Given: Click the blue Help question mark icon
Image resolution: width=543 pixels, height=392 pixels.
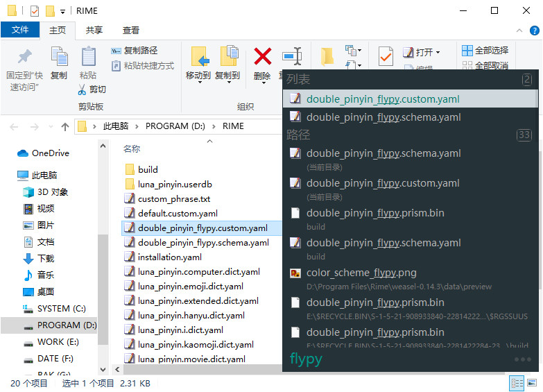Looking at the screenshot, I should 535,31.
